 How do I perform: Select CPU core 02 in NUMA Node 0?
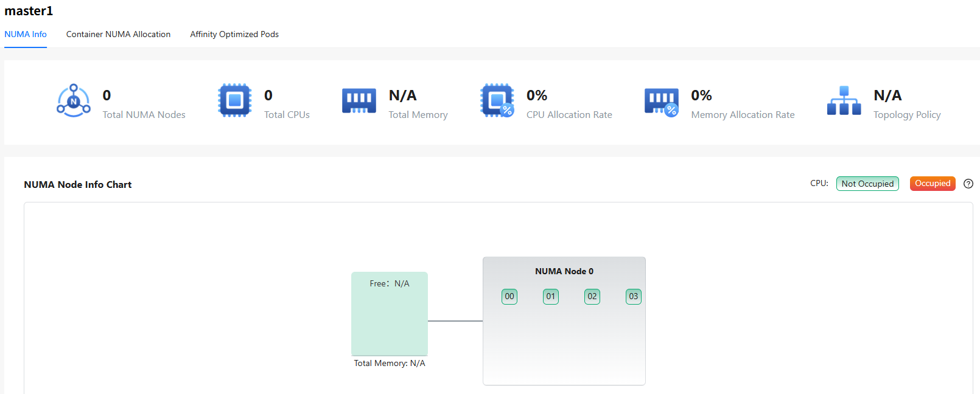(x=592, y=297)
